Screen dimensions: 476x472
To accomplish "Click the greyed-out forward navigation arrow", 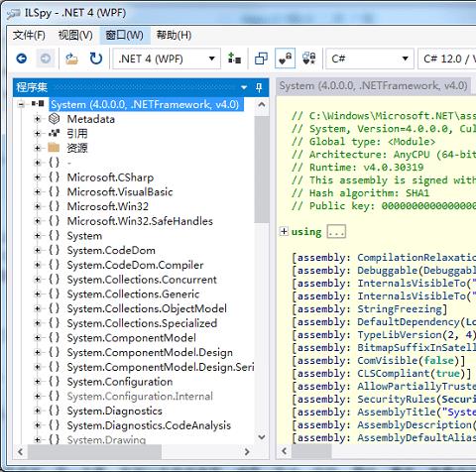I will pyautogui.click(x=46, y=59).
